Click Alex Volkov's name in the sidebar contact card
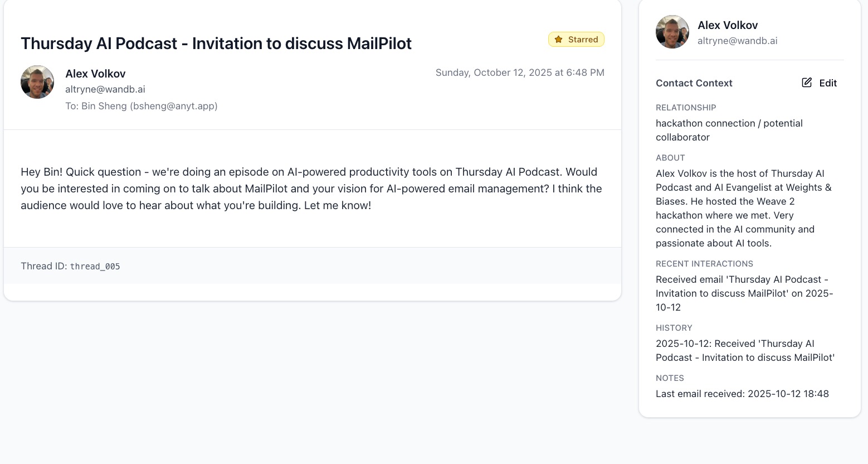 coord(728,25)
